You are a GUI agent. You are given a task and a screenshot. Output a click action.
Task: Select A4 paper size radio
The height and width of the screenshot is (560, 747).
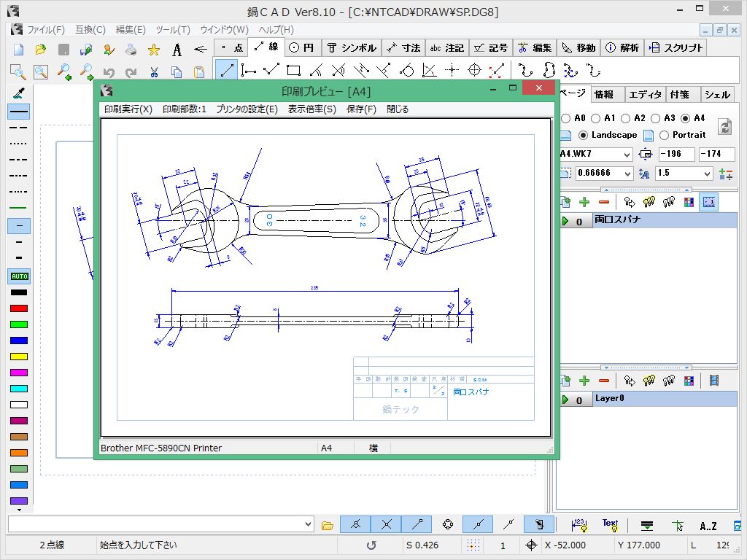(686, 118)
